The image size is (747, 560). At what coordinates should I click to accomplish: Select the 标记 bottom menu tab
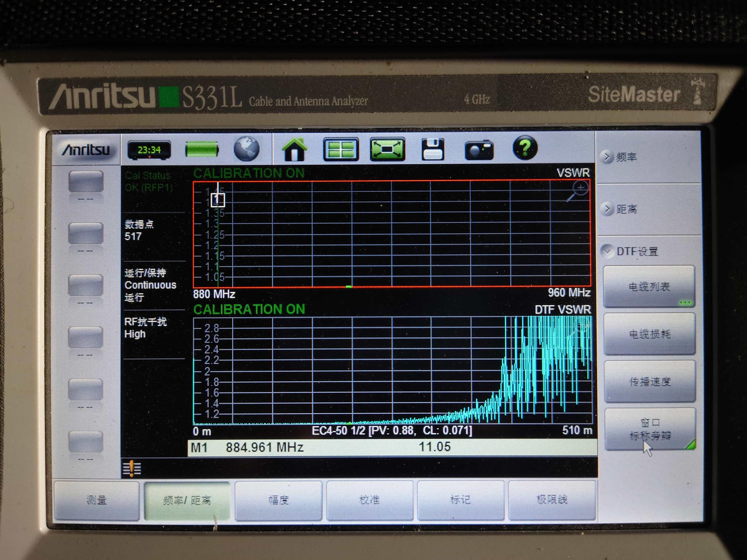pos(460,500)
